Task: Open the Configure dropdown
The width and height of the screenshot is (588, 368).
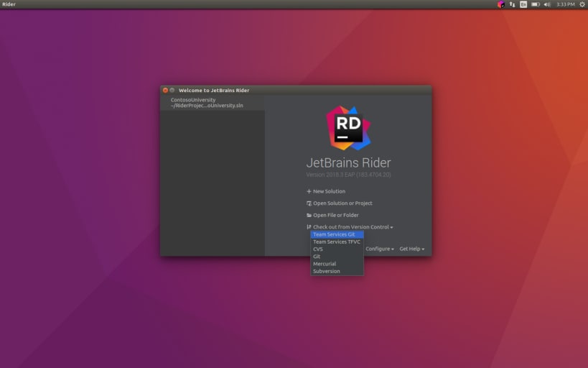Action: pos(380,249)
